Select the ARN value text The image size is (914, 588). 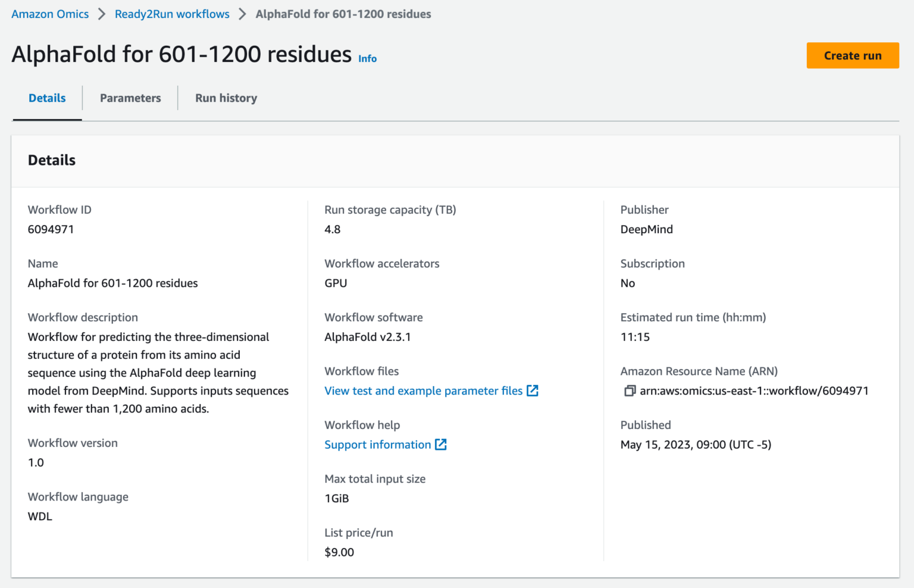pyautogui.click(x=755, y=391)
